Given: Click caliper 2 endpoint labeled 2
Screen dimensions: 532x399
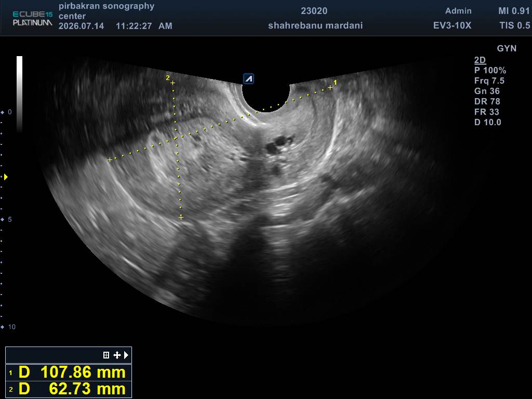Looking at the screenshot, I should [172, 83].
